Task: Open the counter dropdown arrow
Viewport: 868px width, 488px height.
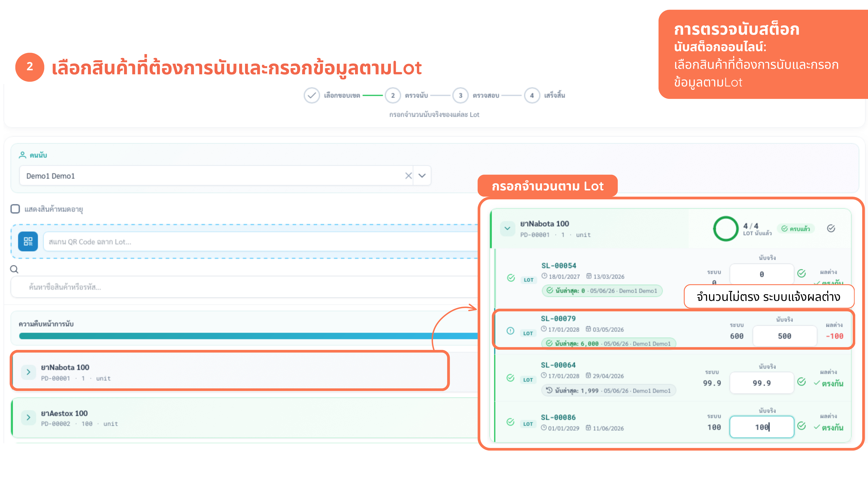Action: click(x=422, y=176)
